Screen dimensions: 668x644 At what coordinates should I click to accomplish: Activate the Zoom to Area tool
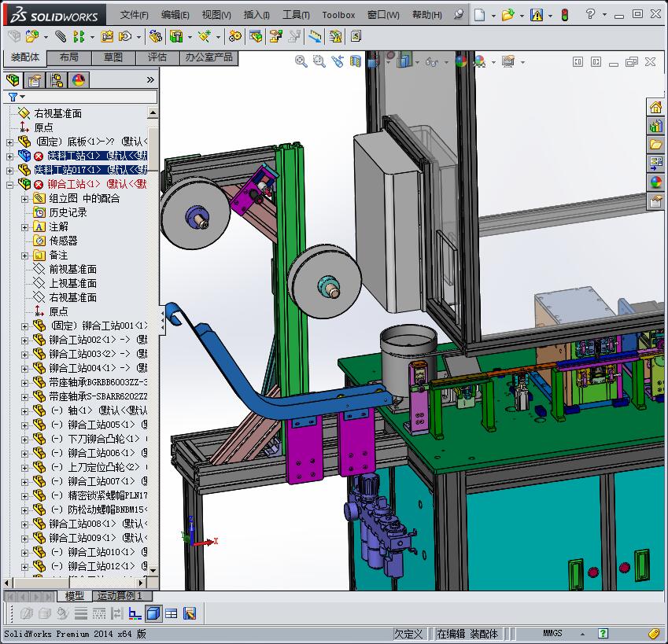click(319, 61)
